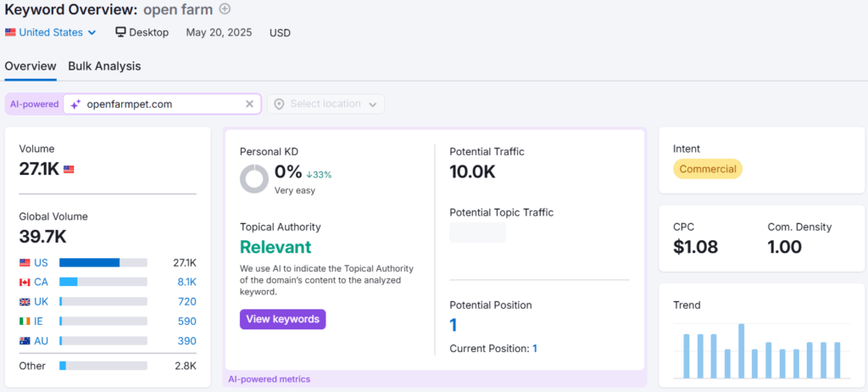Click the Potential Traffic value 10.0K
Viewport: 868px width, 392px height.
(472, 172)
